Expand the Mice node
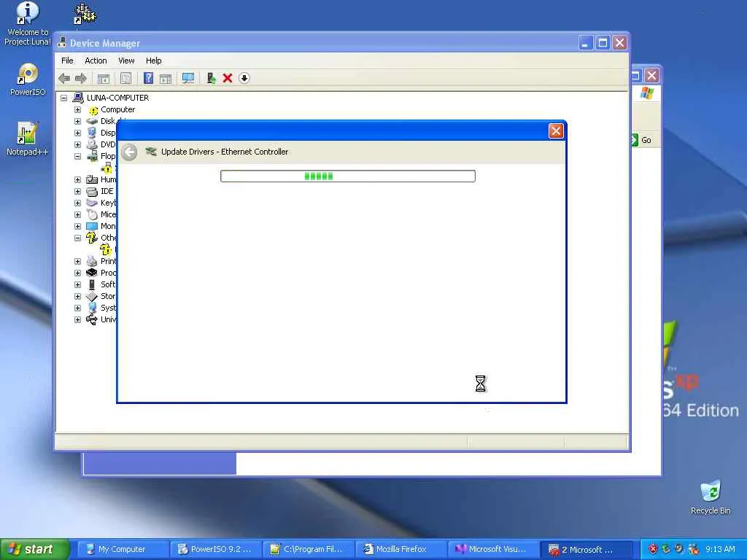The width and height of the screenshot is (747, 560). (77, 215)
